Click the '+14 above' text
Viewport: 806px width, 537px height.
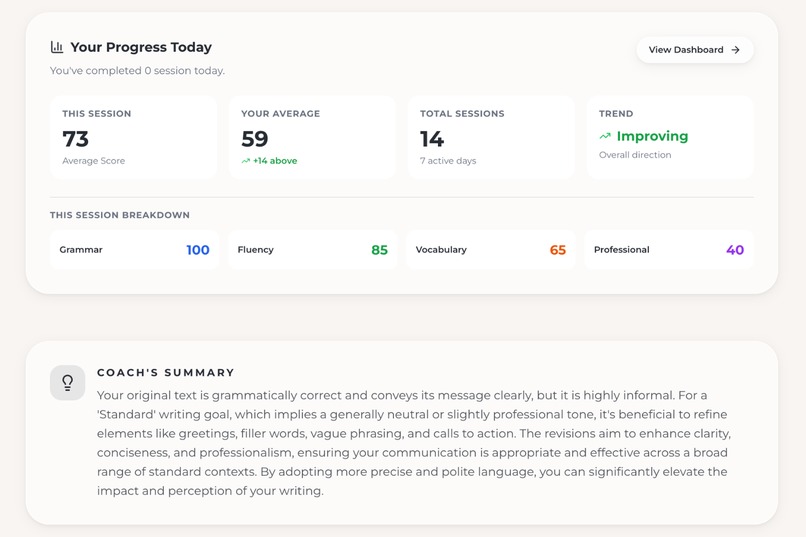tap(275, 161)
